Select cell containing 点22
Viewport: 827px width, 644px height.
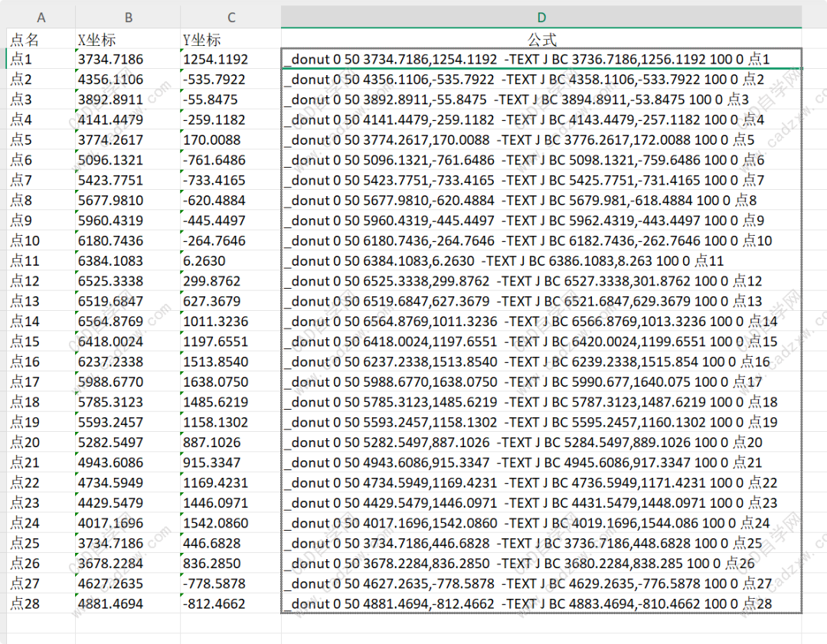pyautogui.click(x=41, y=482)
